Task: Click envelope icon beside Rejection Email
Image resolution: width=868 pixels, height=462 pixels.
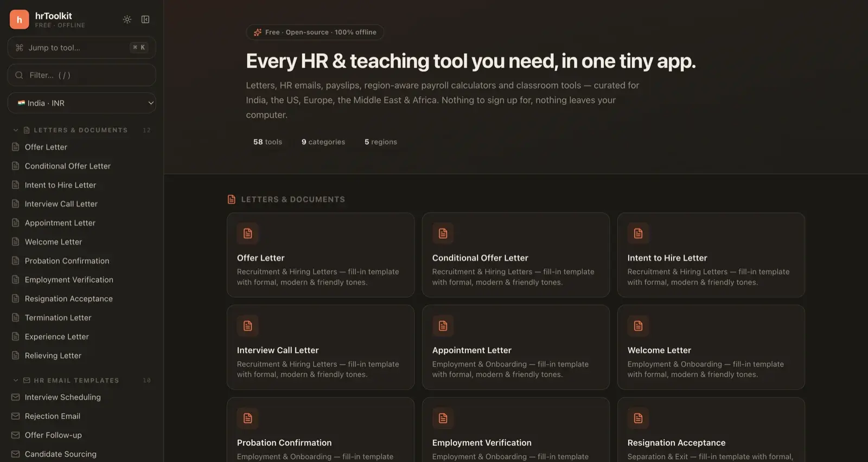Action: point(16,416)
